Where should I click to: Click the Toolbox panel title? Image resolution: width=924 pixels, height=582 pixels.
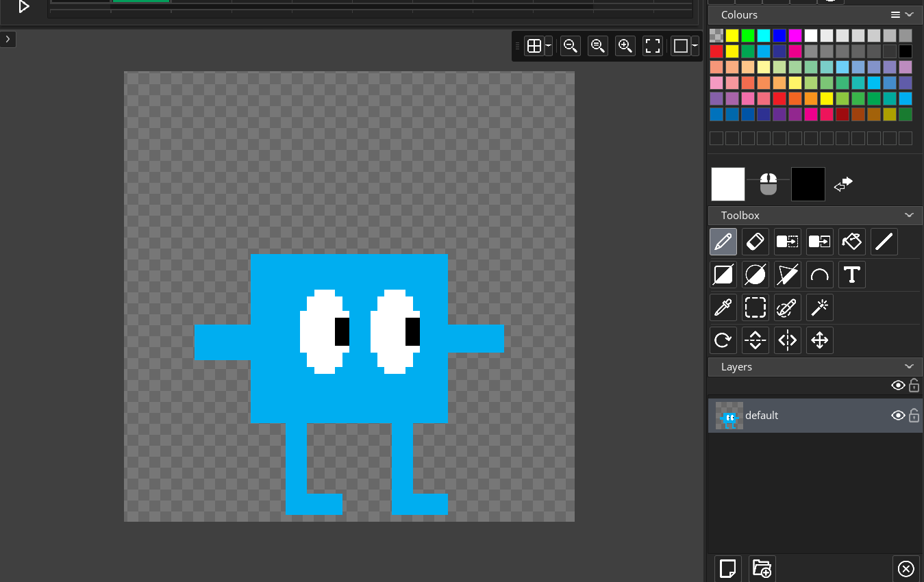(740, 215)
